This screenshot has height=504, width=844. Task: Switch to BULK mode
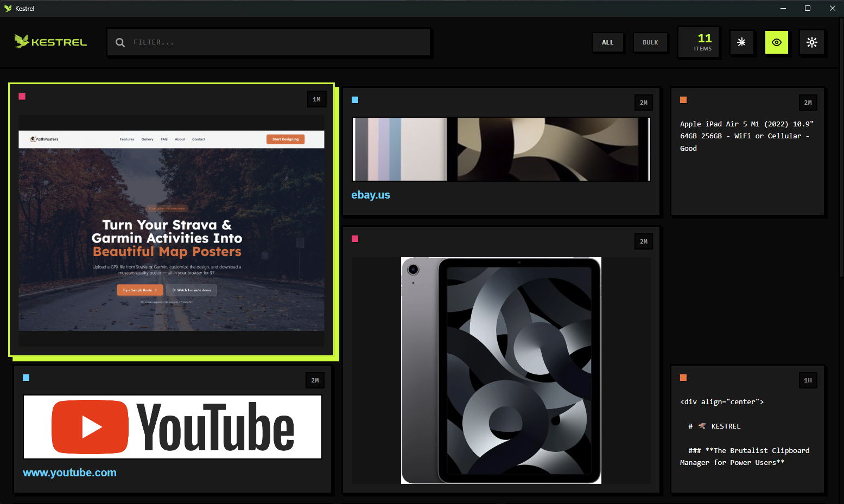[x=650, y=42]
